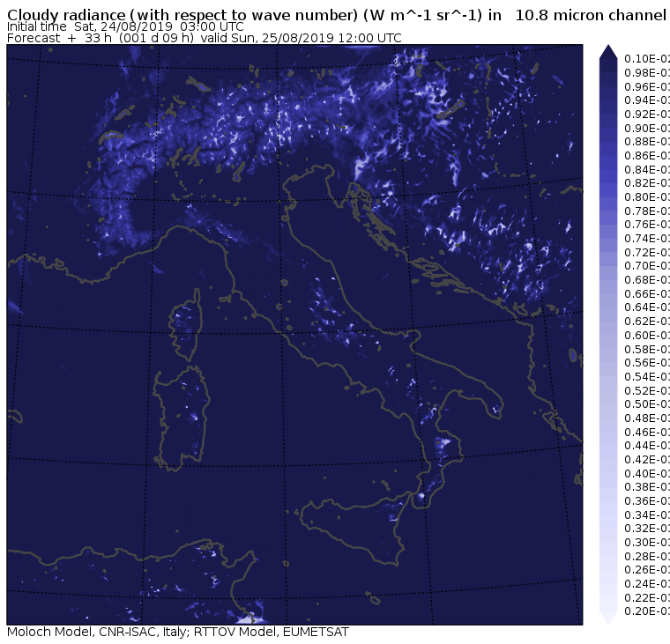
Task: Click the colorbar label 0.20E-03
Action: coord(647,611)
